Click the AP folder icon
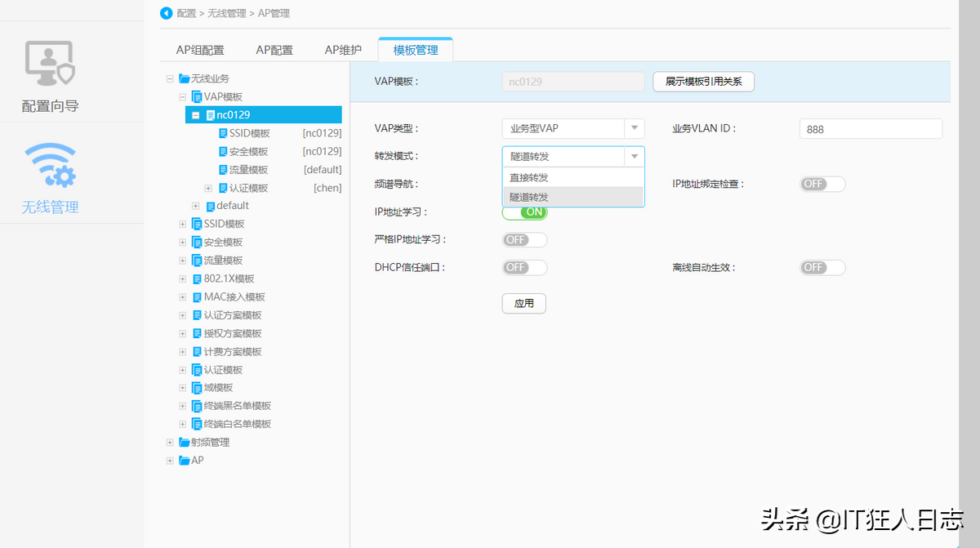980x548 pixels. click(x=184, y=461)
